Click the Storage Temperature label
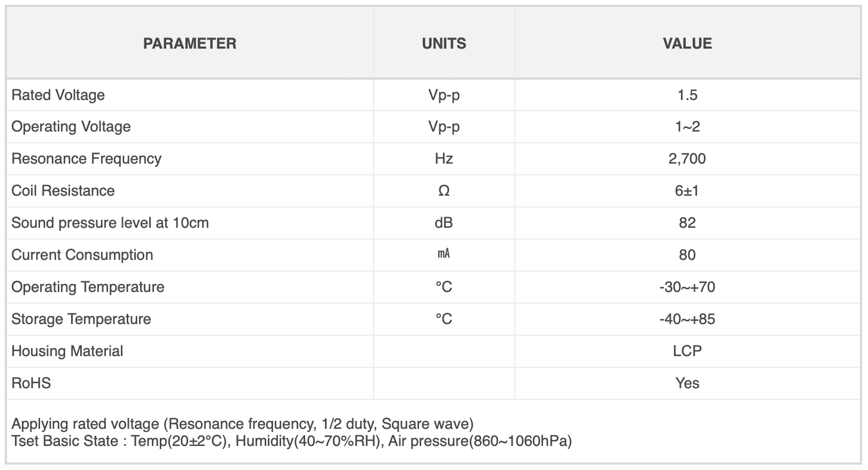The image size is (868, 470). click(81, 319)
